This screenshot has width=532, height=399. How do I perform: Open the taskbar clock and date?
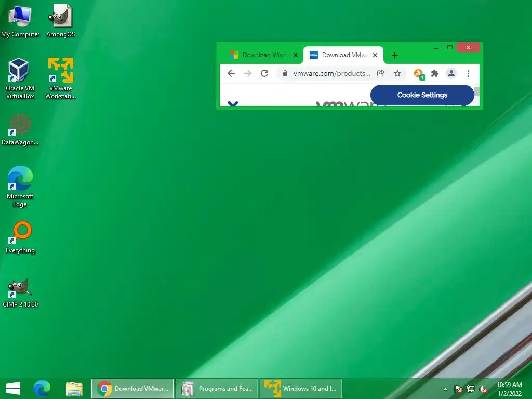tap(509, 389)
